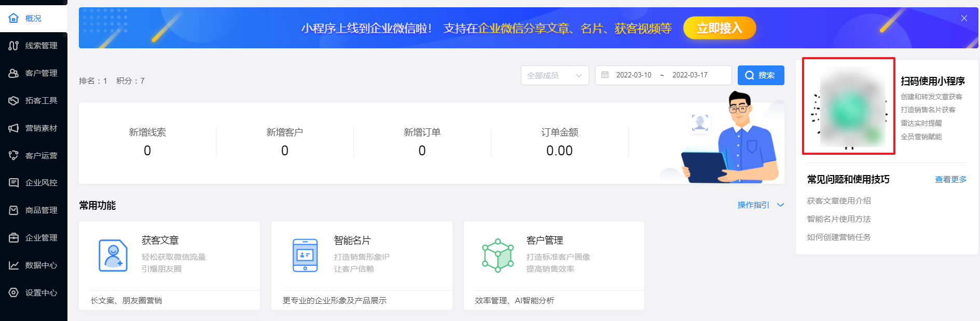The image size is (980, 321).
Task: Click the 积分：7 points text
Action: pyautogui.click(x=130, y=81)
